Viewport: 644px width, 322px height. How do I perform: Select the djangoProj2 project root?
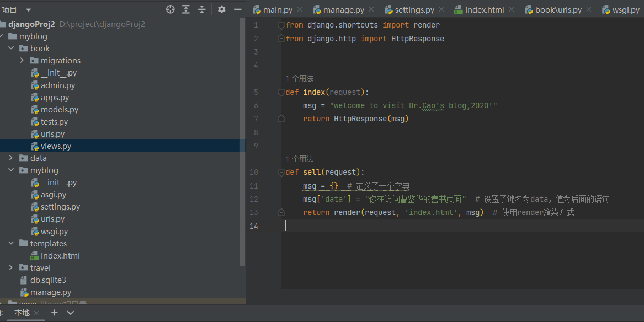click(x=31, y=24)
